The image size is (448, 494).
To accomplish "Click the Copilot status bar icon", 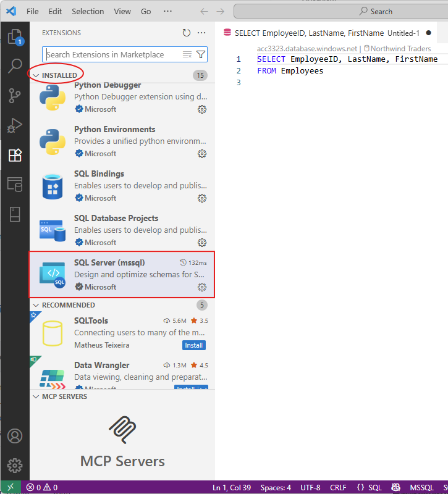I will [x=395, y=487].
